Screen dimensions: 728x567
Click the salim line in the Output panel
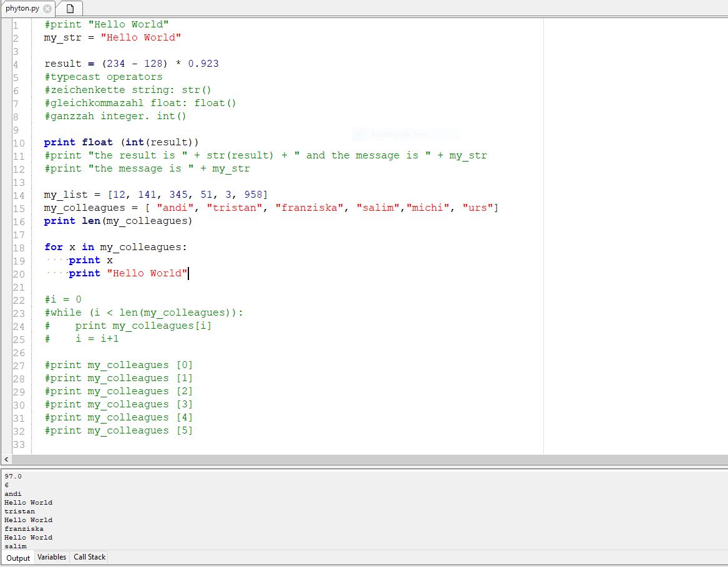pyautogui.click(x=14, y=546)
